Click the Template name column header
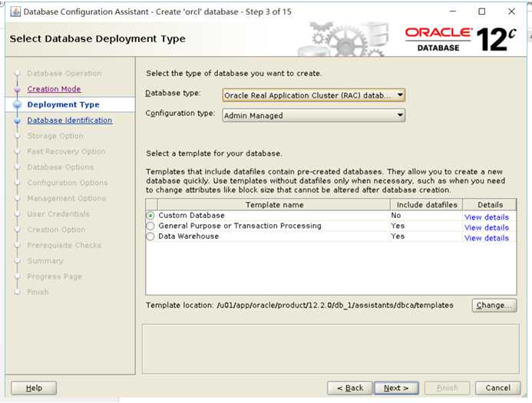 point(274,205)
